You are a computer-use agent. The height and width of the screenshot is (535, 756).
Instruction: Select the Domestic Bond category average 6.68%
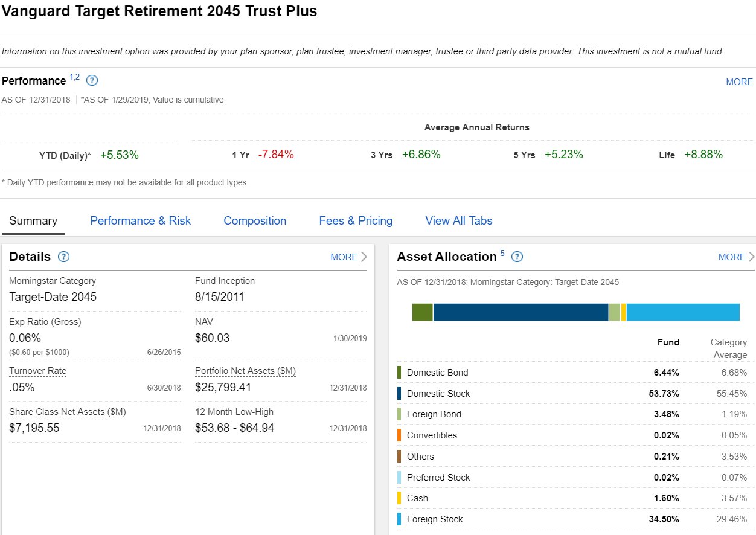tap(734, 373)
